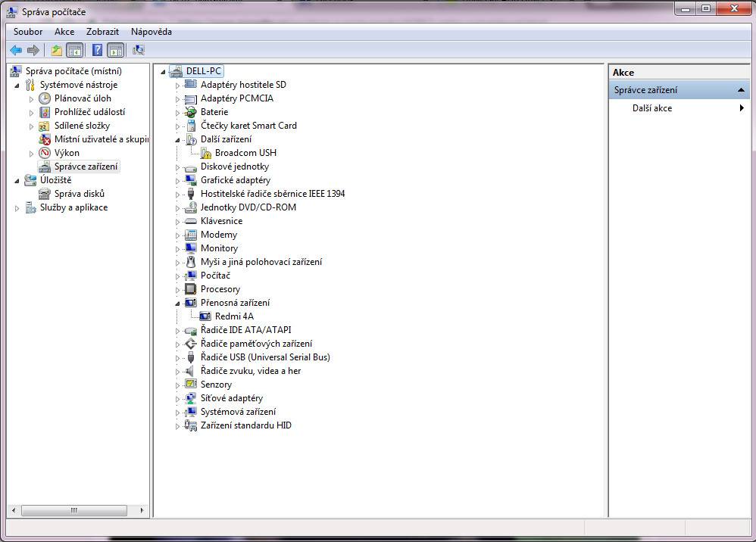Select the Adaptéry PCMCIA category
Viewport: 756px width, 542px height.
click(237, 98)
